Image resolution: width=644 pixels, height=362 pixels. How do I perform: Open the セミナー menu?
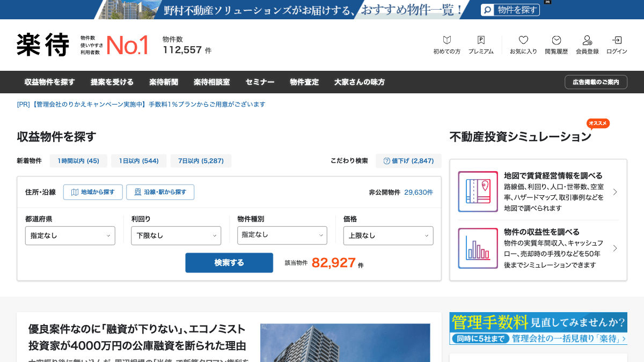tap(260, 82)
